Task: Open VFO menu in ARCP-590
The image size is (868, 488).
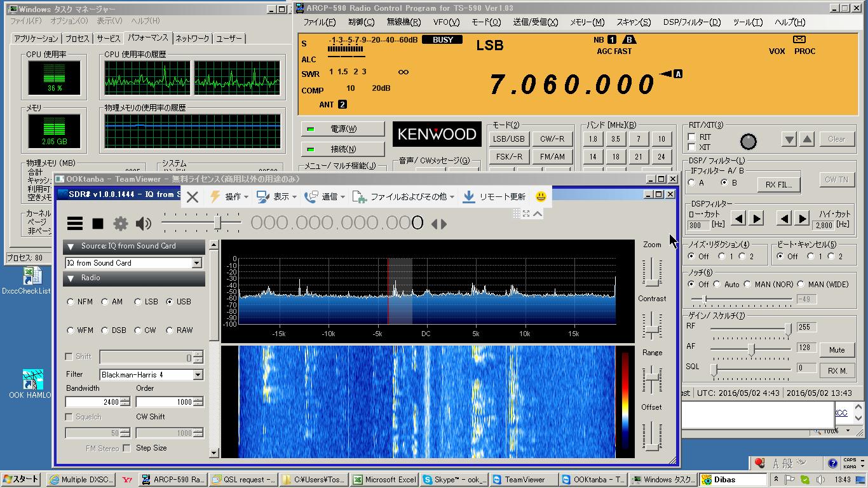Action: click(x=446, y=22)
